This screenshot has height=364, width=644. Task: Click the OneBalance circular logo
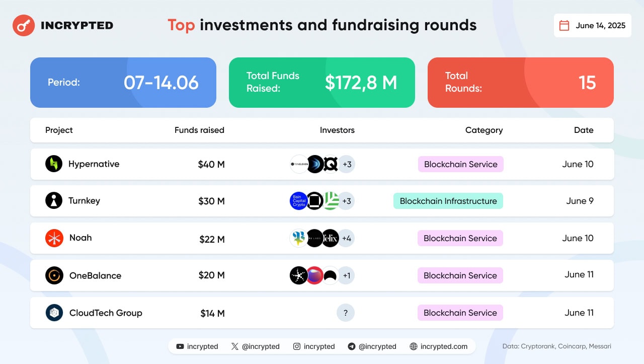[54, 275]
